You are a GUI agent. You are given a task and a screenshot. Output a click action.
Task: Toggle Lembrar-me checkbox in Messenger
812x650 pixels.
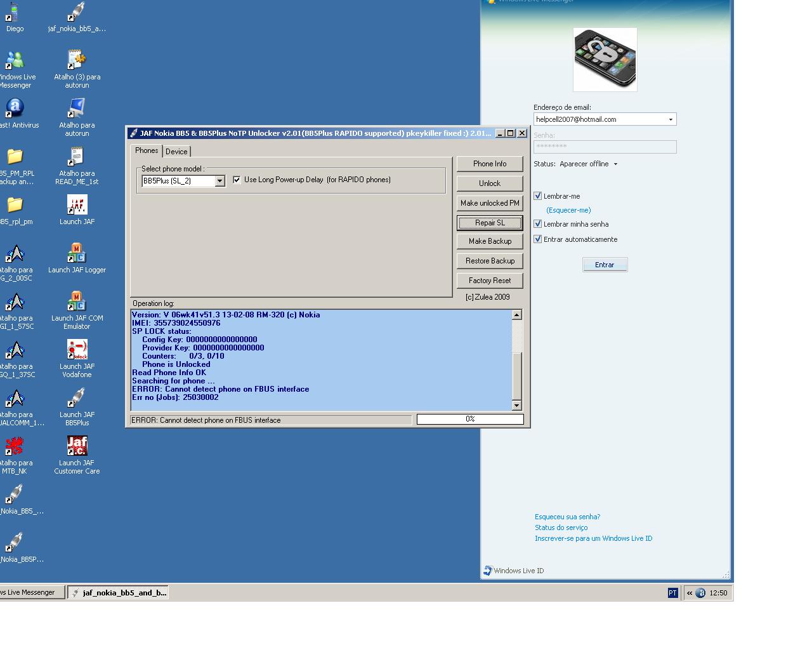[x=537, y=196]
